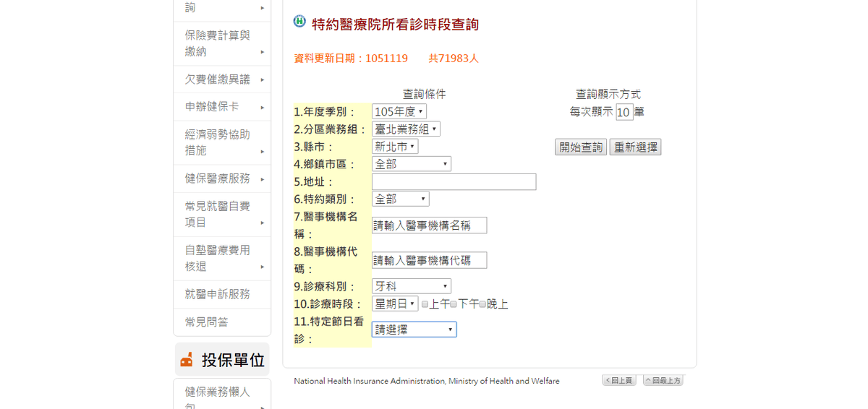Image resolution: width=868 pixels, height=409 pixels.
Task: Open the 特定節日看診 請選擇 dropdown
Action: (414, 330)
